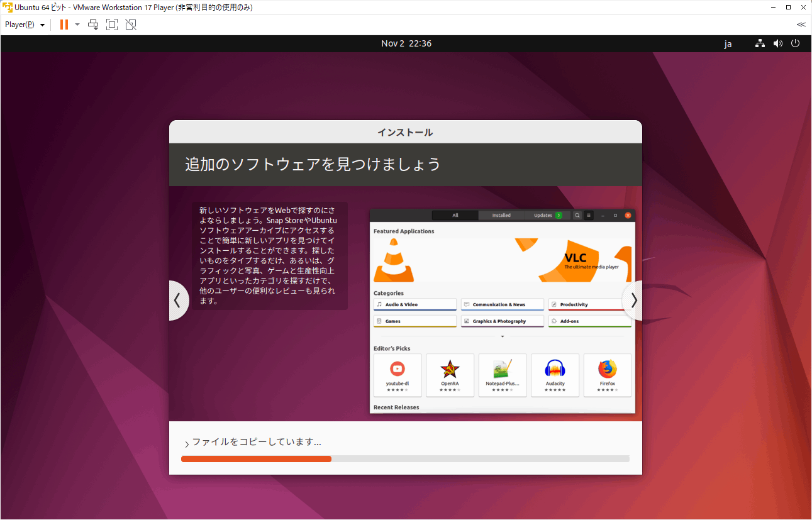This screenshot has width=812, height=520.
Task: Click the Editor's Picks heading
Action: pos(392,348)
